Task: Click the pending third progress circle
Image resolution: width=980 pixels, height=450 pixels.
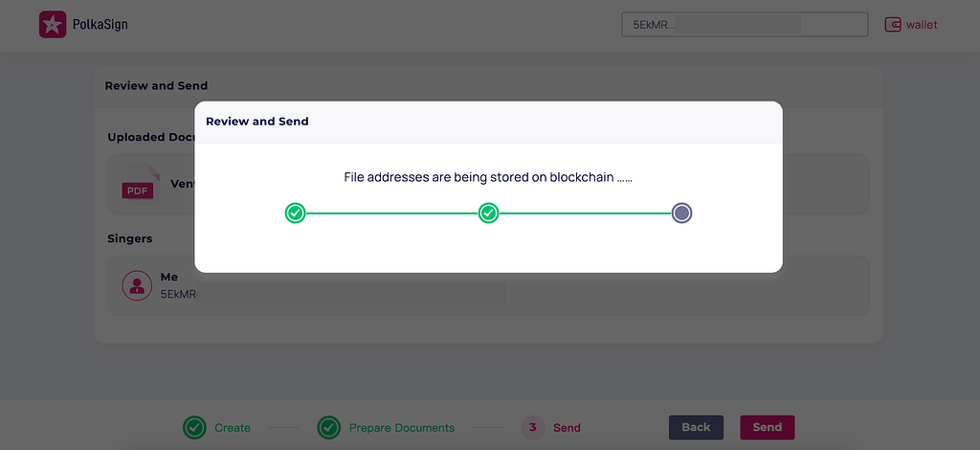Action: click(681, 213)
